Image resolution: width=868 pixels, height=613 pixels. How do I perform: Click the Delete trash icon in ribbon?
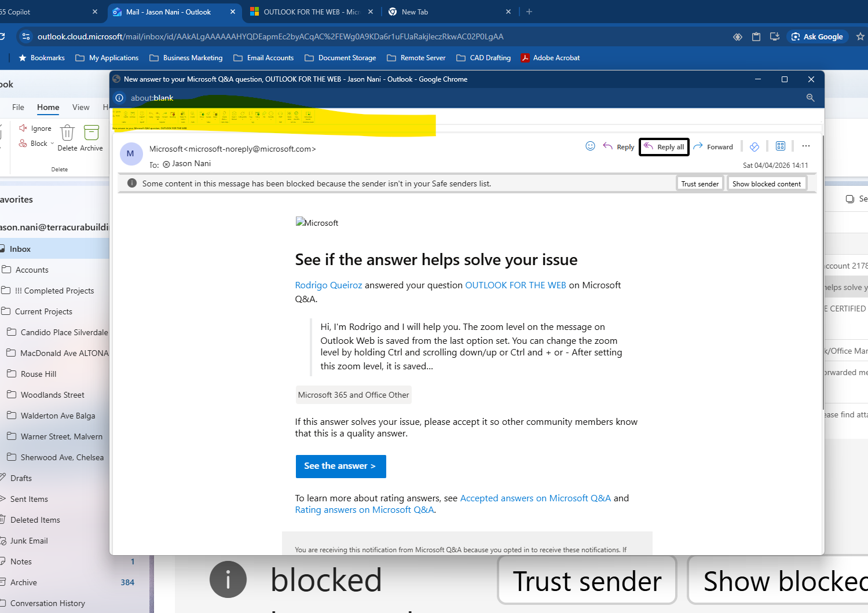pos(67,133)
